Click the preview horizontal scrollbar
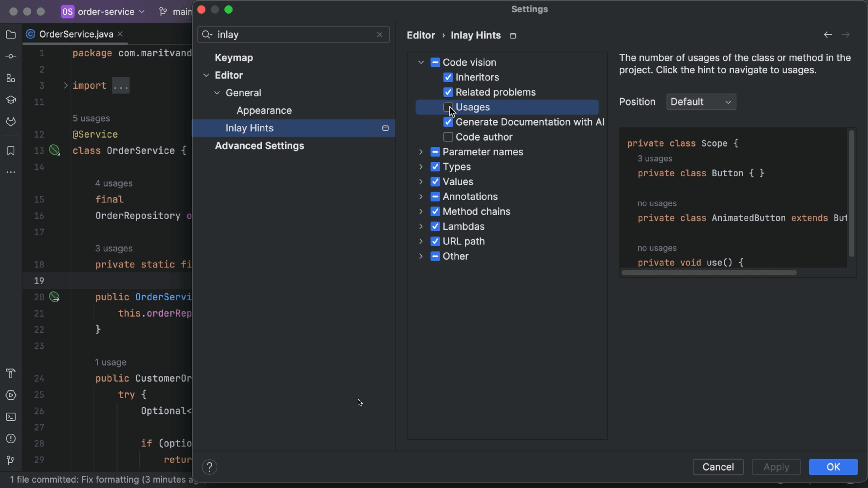Viewport: 868px width, 488px height. [x=709, y=272]
